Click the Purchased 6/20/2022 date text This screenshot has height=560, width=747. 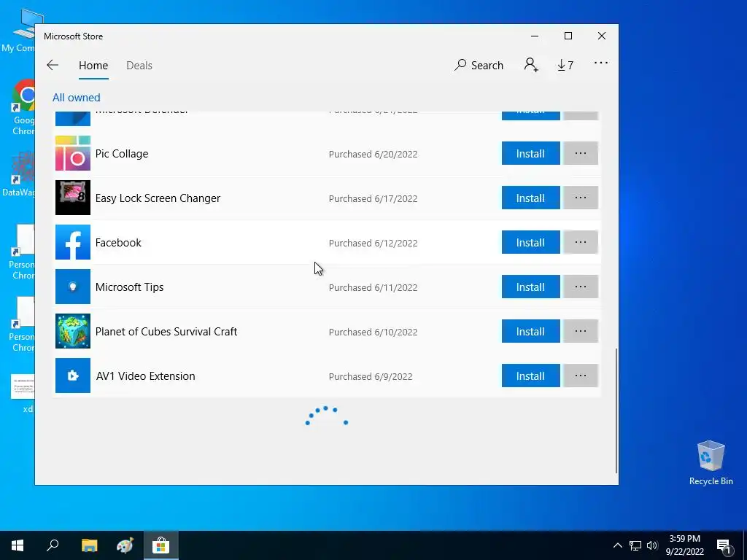click(373, 155)
